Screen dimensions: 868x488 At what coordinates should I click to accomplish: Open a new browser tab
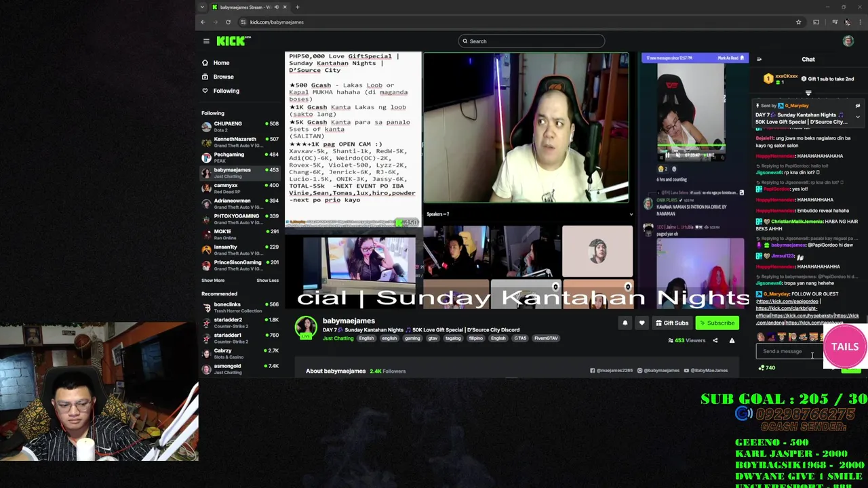[x=297, y=7]
